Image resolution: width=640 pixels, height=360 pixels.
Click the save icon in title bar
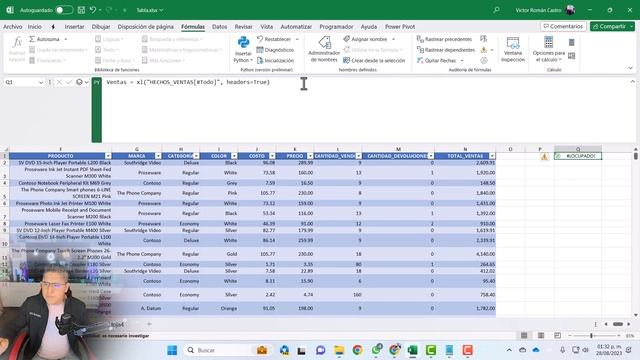(x=81, y=10)
